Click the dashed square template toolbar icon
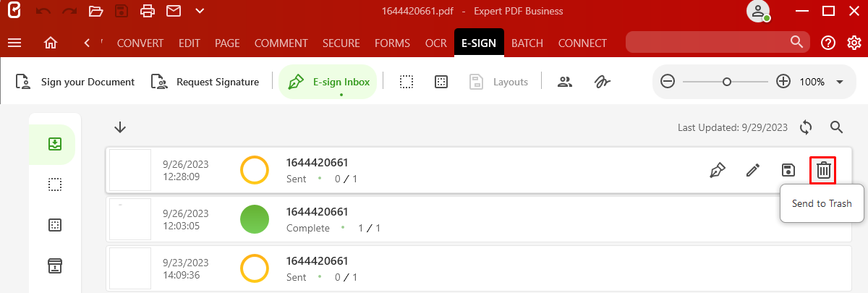868x293 pixels. 407,82
